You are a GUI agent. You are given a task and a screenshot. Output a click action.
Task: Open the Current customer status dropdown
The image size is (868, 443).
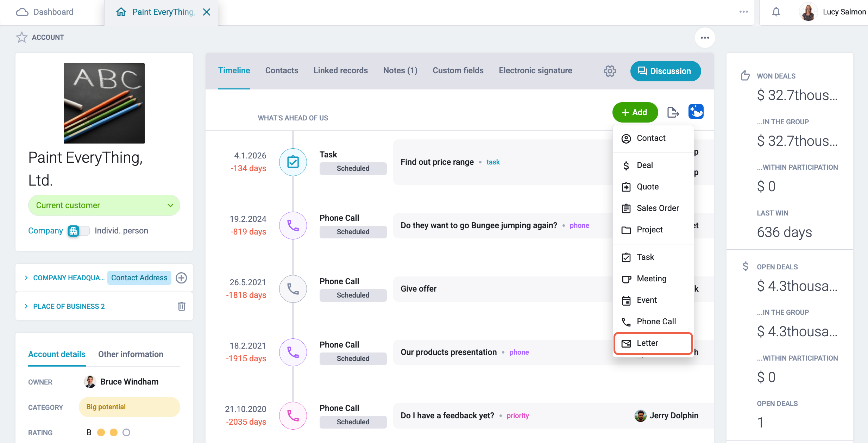(x=104, y=205)
